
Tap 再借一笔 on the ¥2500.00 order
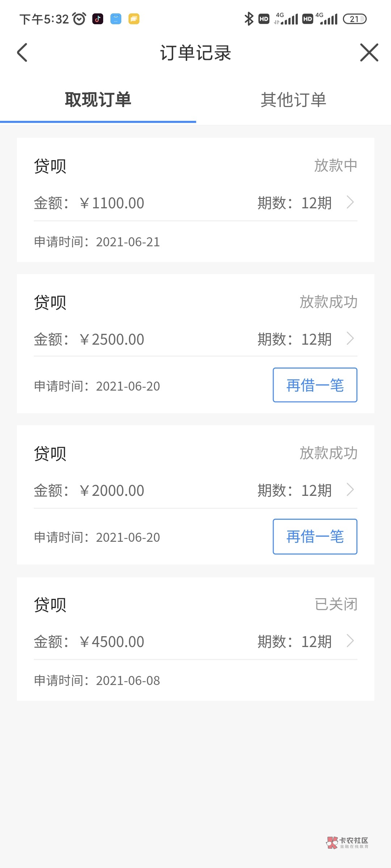coord(315,385)
